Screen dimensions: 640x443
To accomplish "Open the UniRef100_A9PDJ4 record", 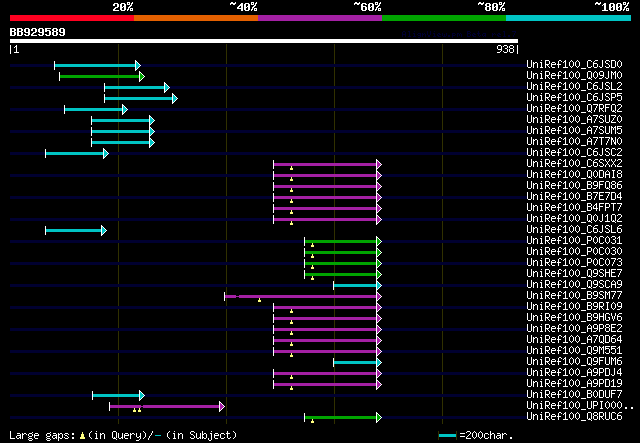I will (574, 373).
